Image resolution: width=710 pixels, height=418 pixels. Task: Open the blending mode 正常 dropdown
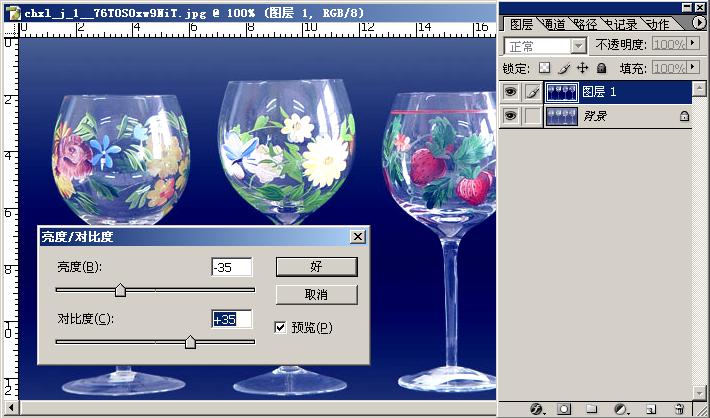[x=578, y=46]
